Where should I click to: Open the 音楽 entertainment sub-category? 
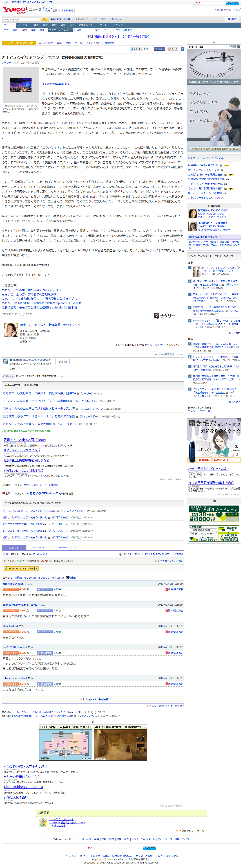[x=59, y=43]
